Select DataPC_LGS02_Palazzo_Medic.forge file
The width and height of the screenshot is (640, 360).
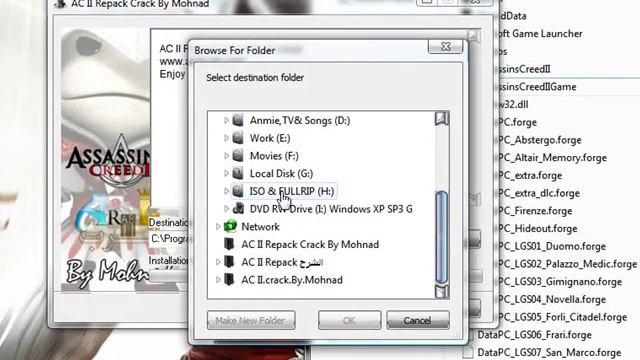click(567, 264)
